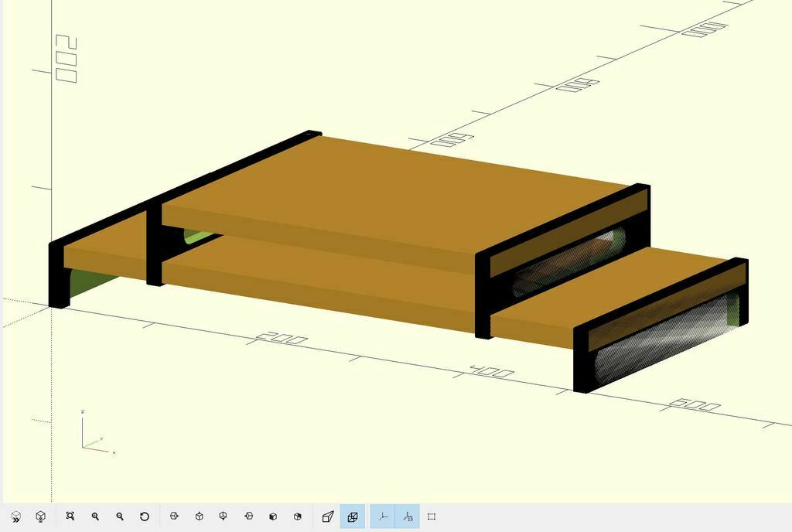Image resolution: width=792 pixels, height=532 pixels.
Task: Select the Render icon on the toolbar
Action: 40,517
